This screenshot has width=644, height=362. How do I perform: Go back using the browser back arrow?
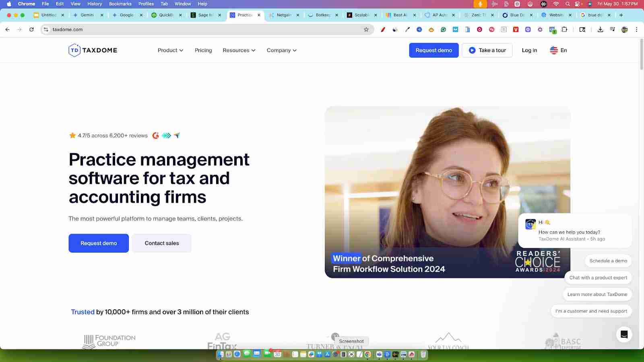point(7,29)
